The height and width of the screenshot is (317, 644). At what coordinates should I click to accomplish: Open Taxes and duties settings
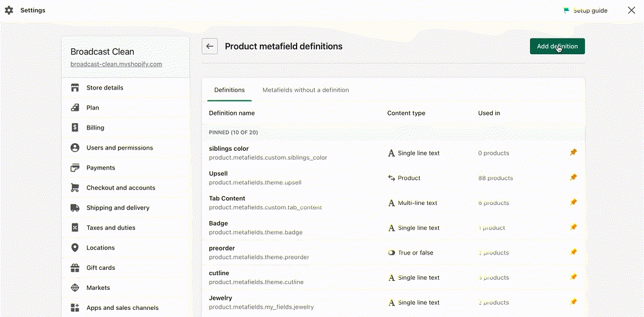point(111,227)
